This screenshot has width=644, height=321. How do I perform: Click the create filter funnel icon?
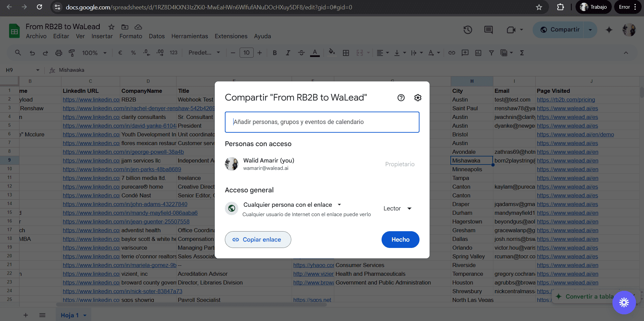[491, 53]
